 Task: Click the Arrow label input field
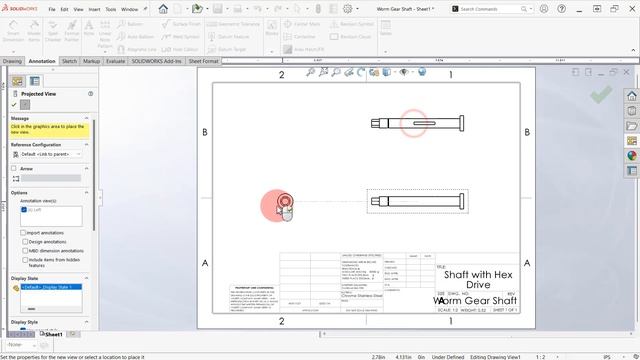[51, 178]
